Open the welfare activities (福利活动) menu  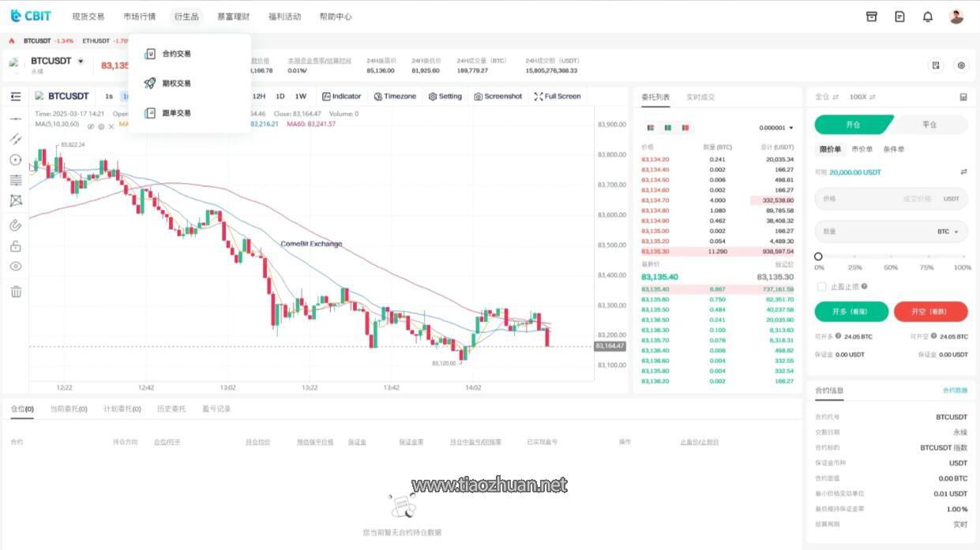(284, 17)
